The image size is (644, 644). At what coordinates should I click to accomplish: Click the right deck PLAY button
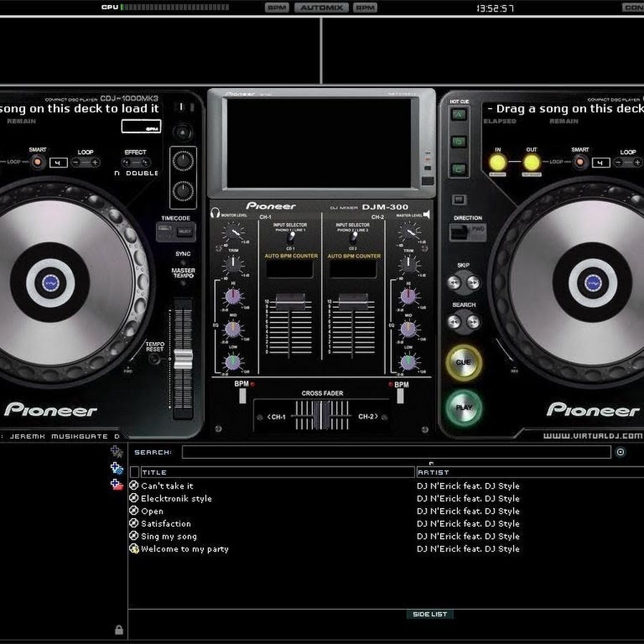tap(464, 407)
